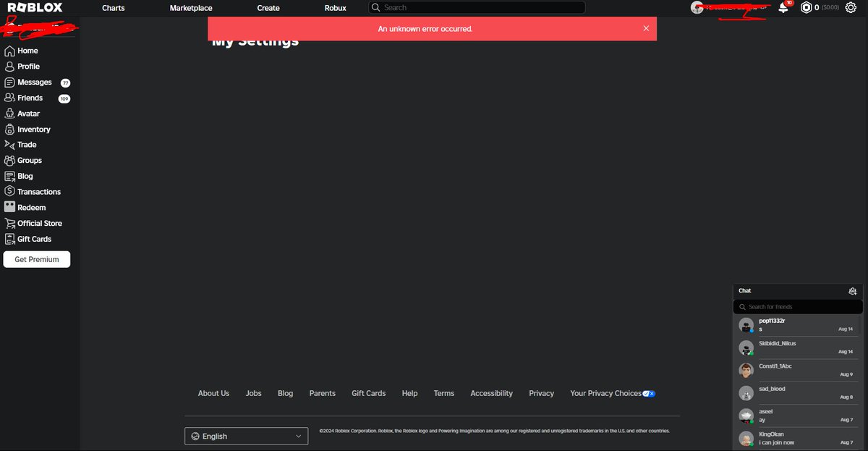This screenshot has width=868, height=451.
Task: Click the Get Premium button
Action: tap(37, 259)
